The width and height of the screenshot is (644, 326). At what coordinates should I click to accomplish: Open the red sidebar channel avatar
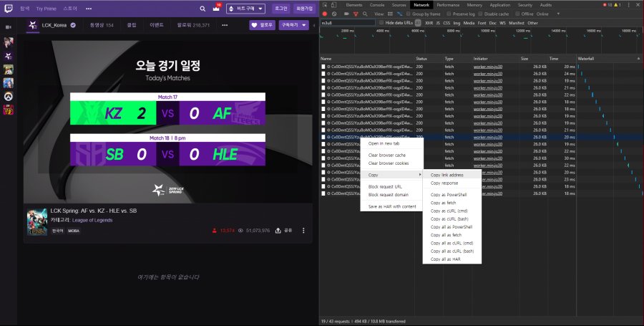pos(8,110)
